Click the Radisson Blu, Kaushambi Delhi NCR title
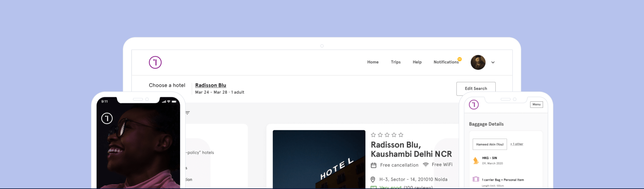The height and width of the screenshot is (189, 644). pos(411,149)
